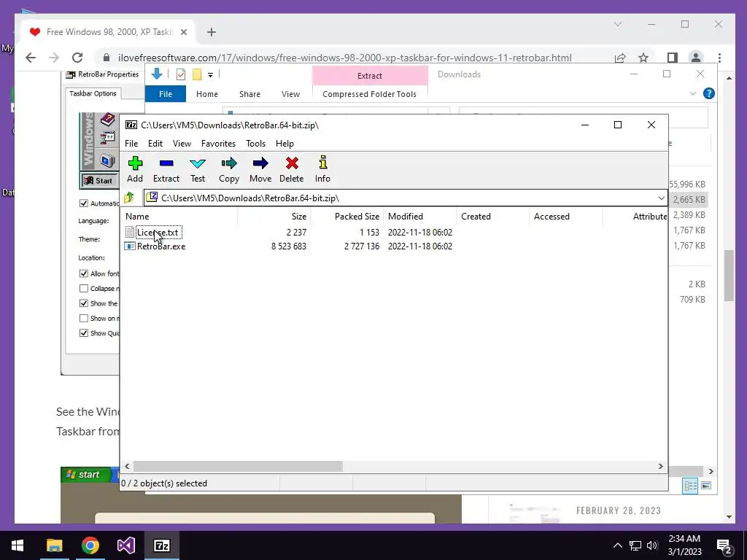Click the RetroBar.exe file icon

tap(130, 246)
